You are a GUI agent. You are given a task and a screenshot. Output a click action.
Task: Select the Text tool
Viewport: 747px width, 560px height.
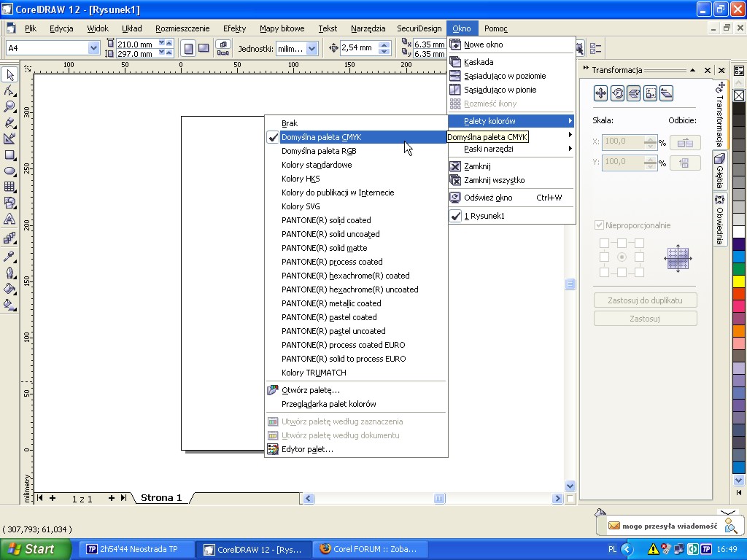coord(9,219)
